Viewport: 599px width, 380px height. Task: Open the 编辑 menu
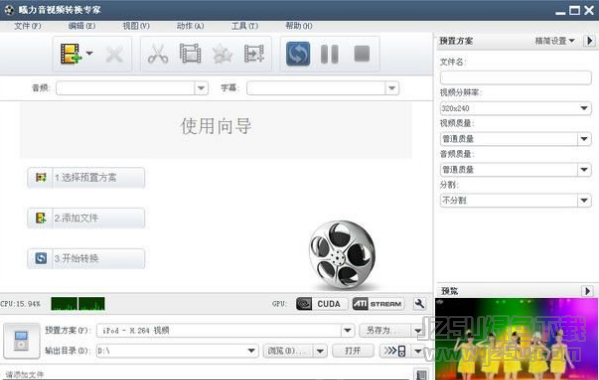coord(82,26)
